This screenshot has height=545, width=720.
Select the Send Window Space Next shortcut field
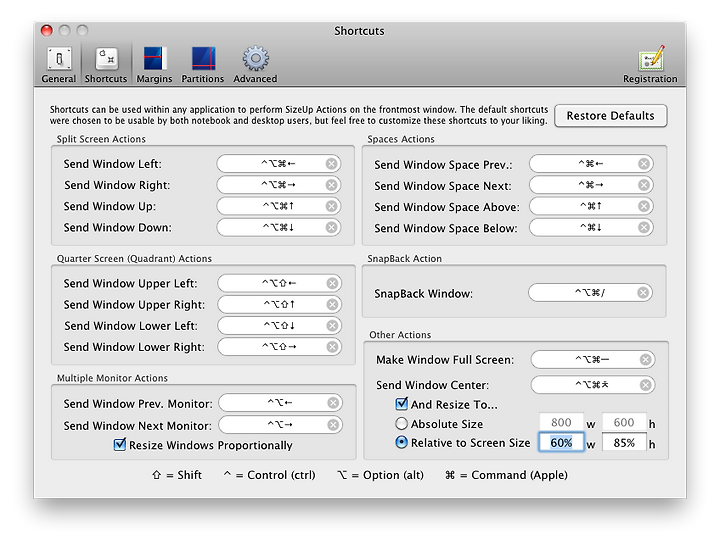[x=591, y=185]
